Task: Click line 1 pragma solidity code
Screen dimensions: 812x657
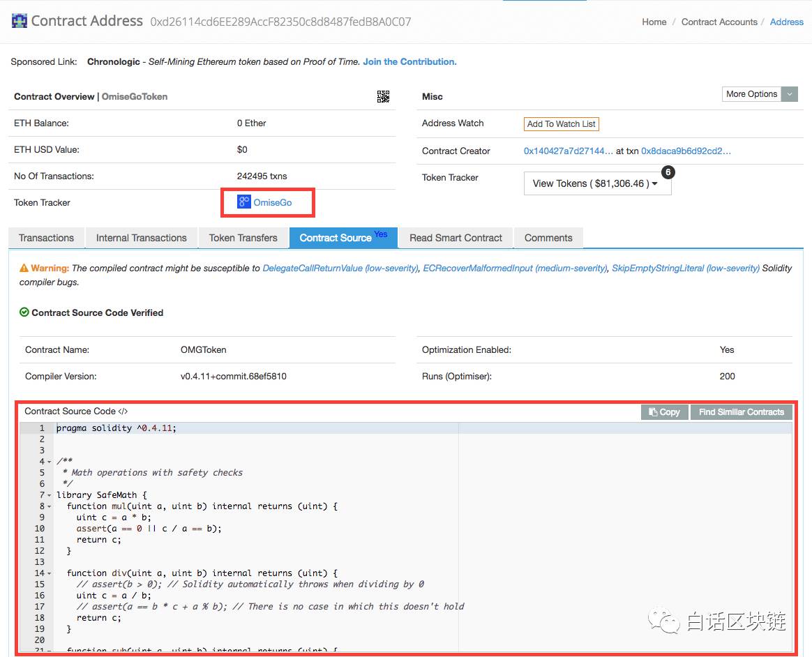Action: click(116, 428)
